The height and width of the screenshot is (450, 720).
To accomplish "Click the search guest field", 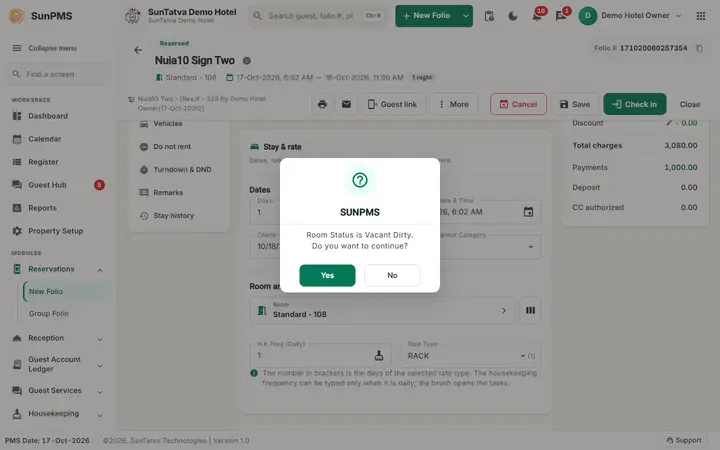I will pos(319,16).
